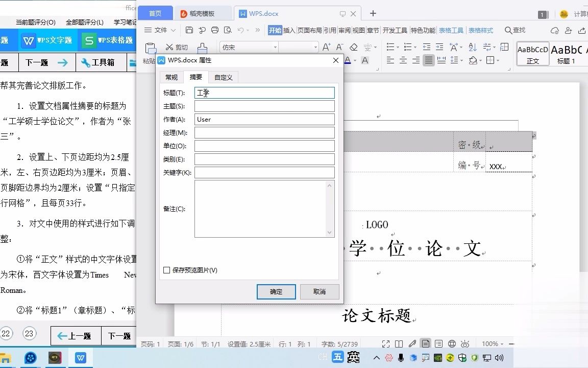The height and width of the screenshot is (368, 588).
Task: Click the font color A swatch
Action: click(x=348, y=60)
